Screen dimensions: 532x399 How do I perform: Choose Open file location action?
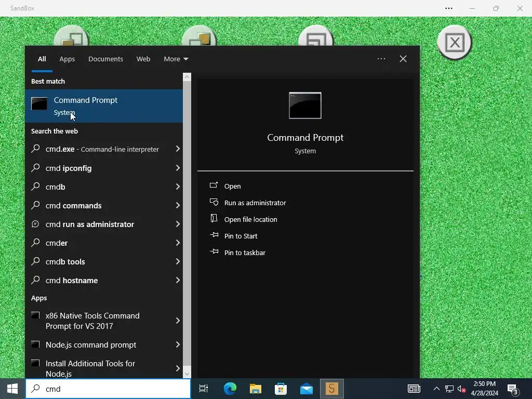251,220
